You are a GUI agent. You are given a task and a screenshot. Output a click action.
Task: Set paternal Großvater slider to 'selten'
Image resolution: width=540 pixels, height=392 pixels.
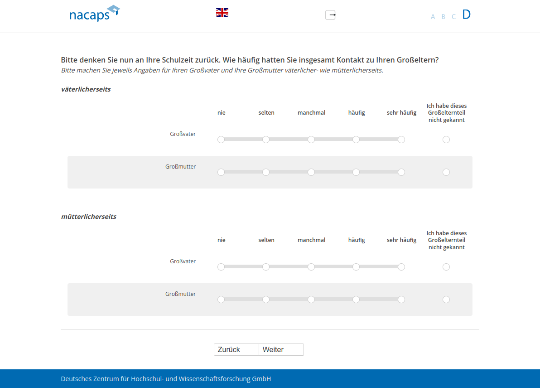[x=266, y=140]
